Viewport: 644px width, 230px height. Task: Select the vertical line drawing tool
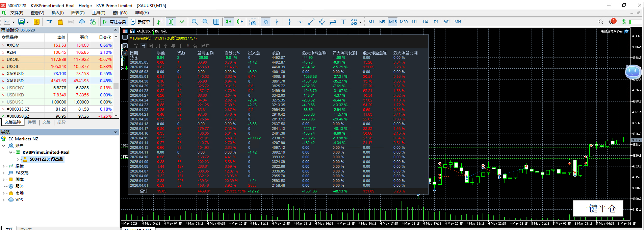click(x=289, y=22)
